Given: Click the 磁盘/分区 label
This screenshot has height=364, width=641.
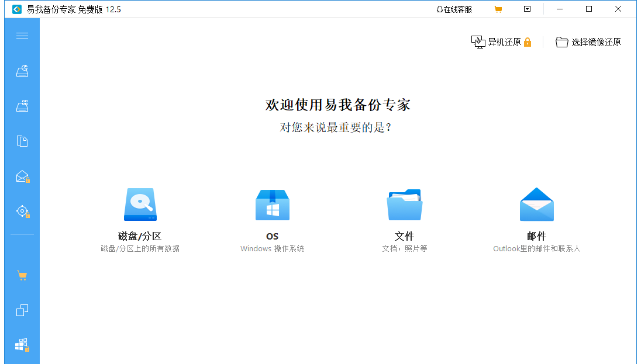Looking at the screenshot, I should [x=140, y=236].
